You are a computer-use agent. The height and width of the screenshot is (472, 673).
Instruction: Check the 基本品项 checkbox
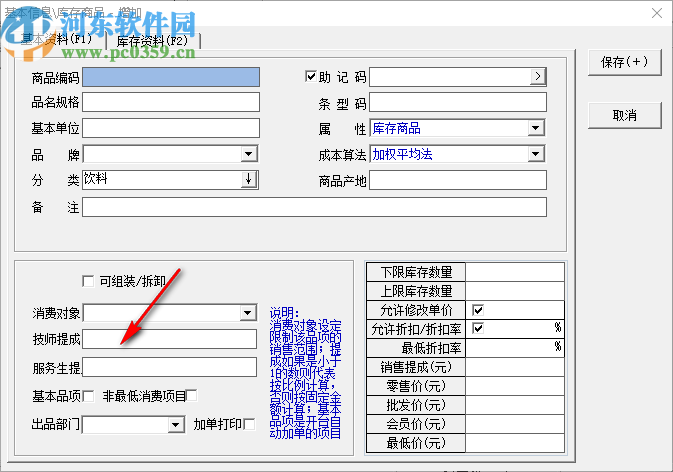pos(88,396)
